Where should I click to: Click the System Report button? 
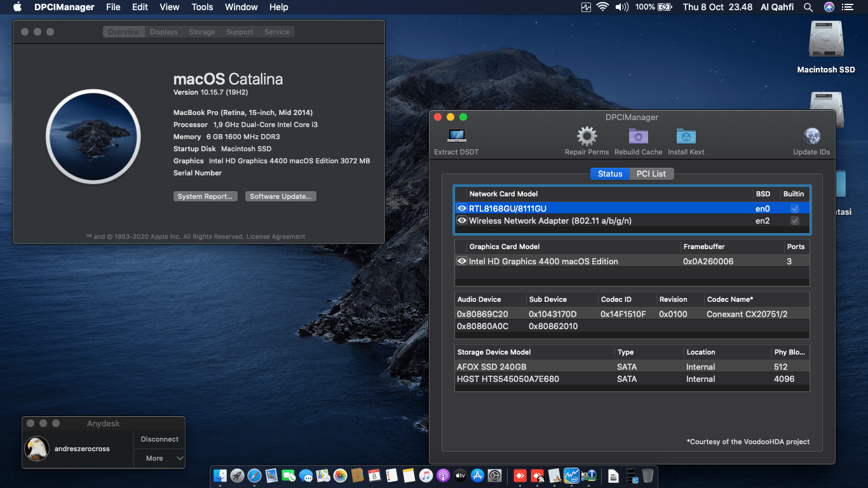[205, 196]
